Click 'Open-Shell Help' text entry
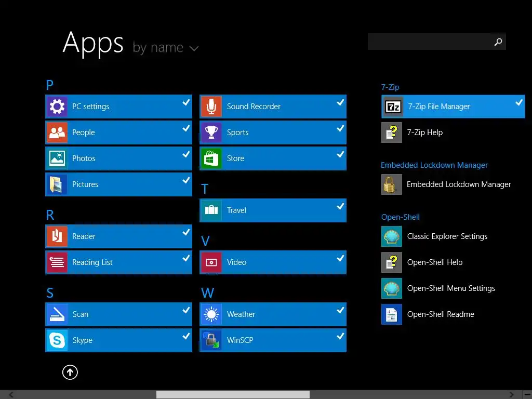532x399 pixels. tap(435, 262)
